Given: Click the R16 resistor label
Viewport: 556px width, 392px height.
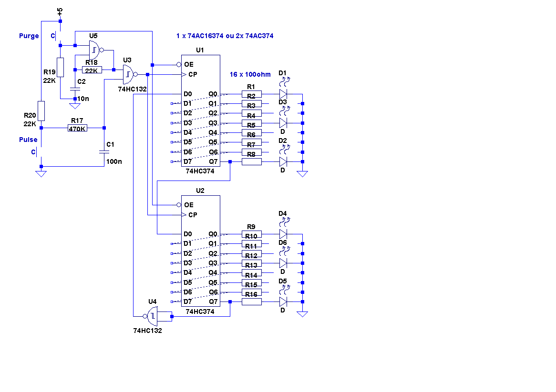Looking at the screenshot, I should [x=251, y=294].
